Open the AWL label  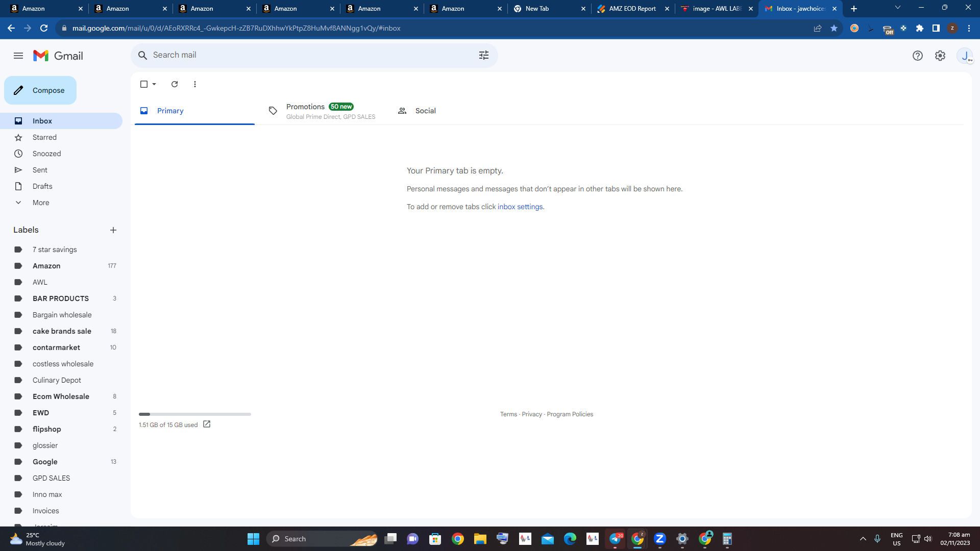[x=61, y=282]
